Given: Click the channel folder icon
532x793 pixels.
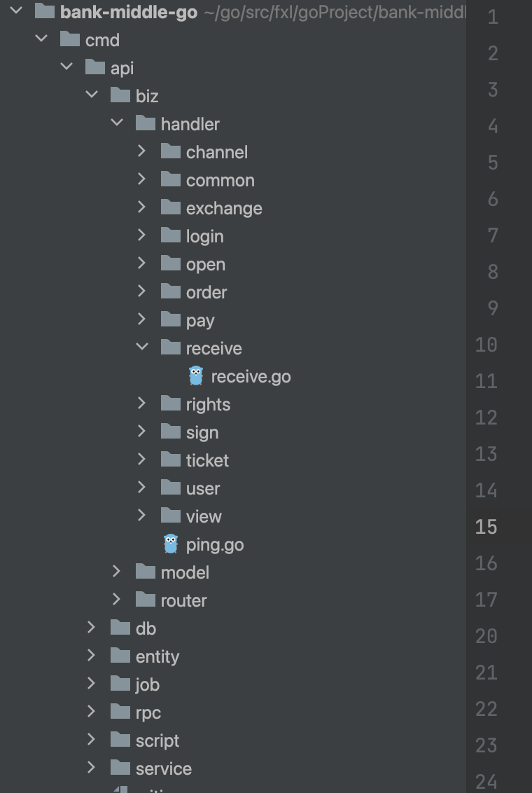Looking at the screenshot, I should tap(171, 151).
